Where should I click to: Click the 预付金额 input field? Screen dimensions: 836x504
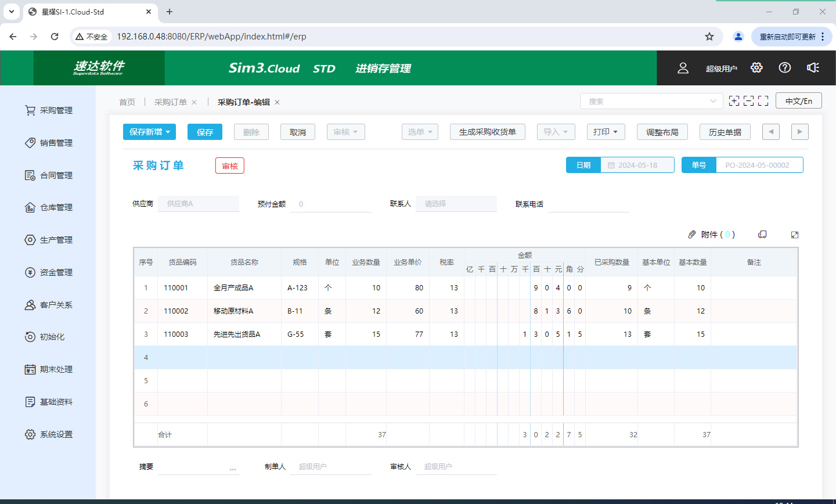pyautogui.click(x=330, y=204)
